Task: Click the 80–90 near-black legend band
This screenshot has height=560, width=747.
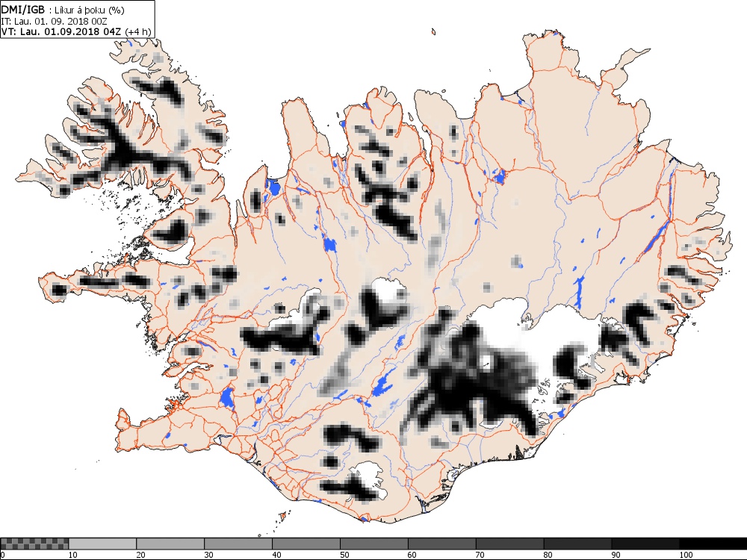Action: [x=577, y=544]
